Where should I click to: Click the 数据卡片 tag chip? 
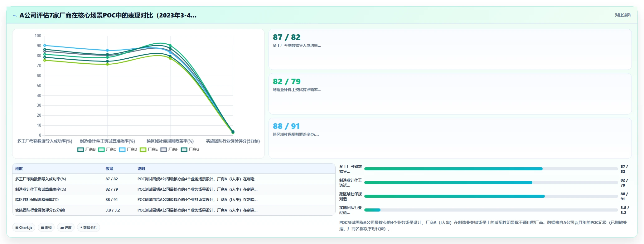coord(89,227)
